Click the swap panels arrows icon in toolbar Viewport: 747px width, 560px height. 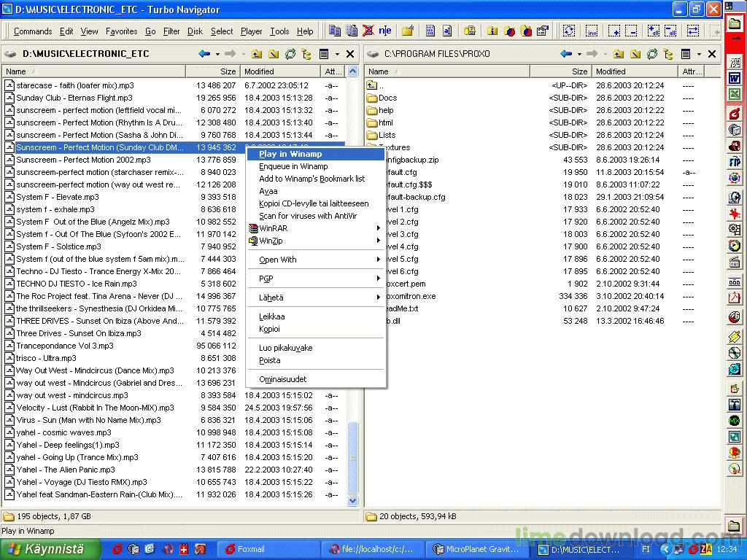click(x=693, y=31)
